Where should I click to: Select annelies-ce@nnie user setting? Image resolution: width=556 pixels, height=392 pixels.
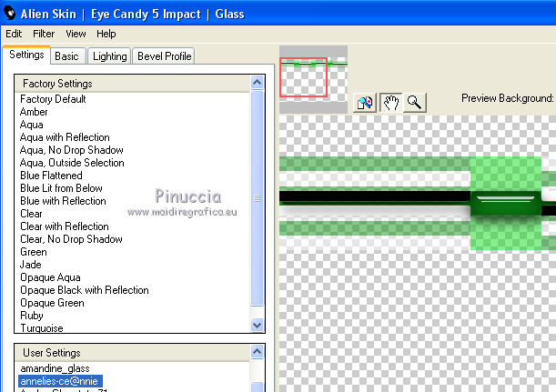pos(60,381)
